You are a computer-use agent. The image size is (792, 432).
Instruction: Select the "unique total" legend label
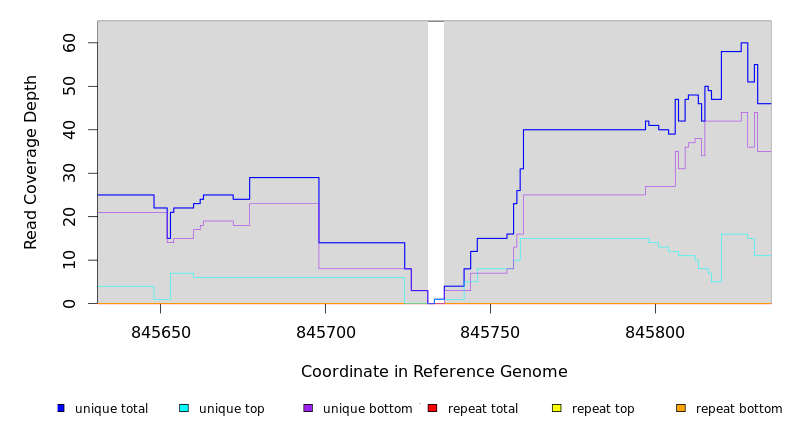[111, 409]
